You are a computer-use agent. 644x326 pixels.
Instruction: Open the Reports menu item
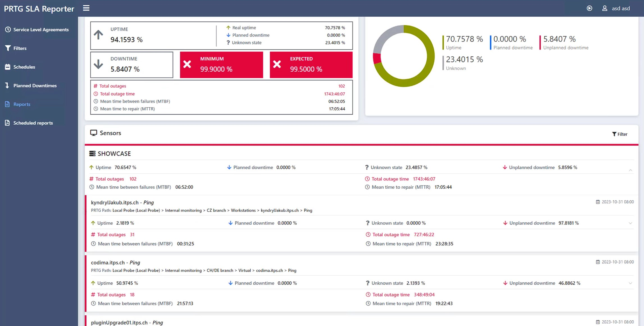tap(22, 104)
